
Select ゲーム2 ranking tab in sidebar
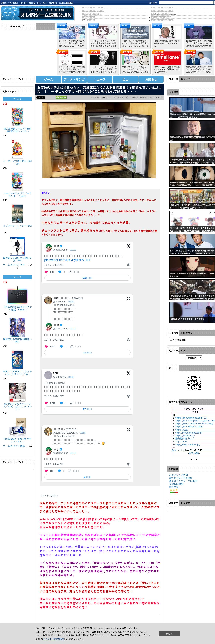pyautogui.click(x=17, y=277)
